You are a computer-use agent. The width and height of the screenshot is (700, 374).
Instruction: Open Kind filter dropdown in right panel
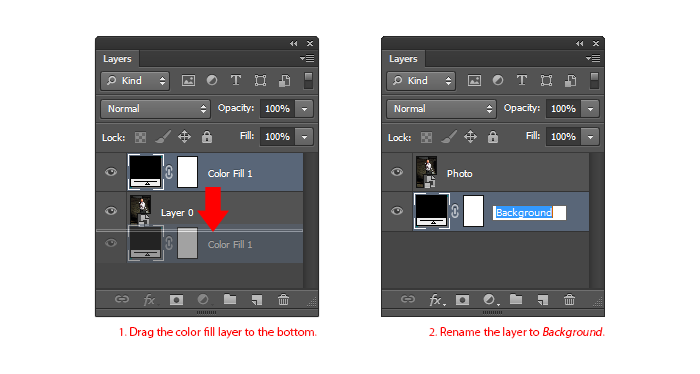421,81
